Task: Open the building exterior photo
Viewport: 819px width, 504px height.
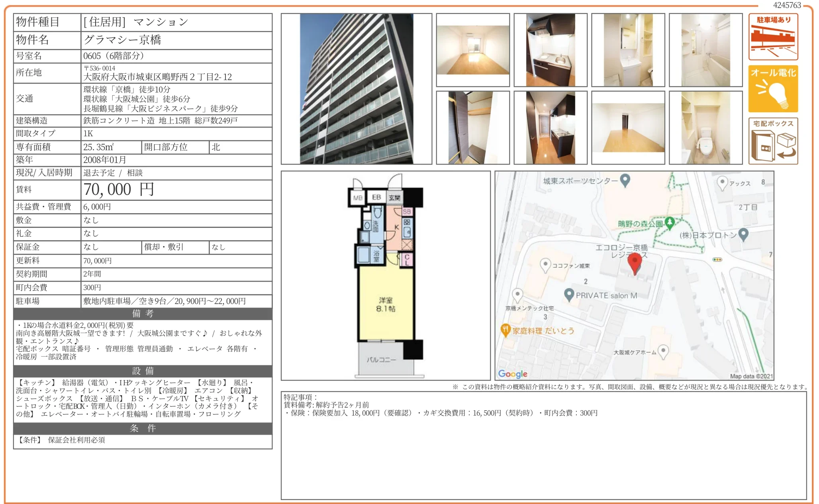Action: [x=356, y=89]
